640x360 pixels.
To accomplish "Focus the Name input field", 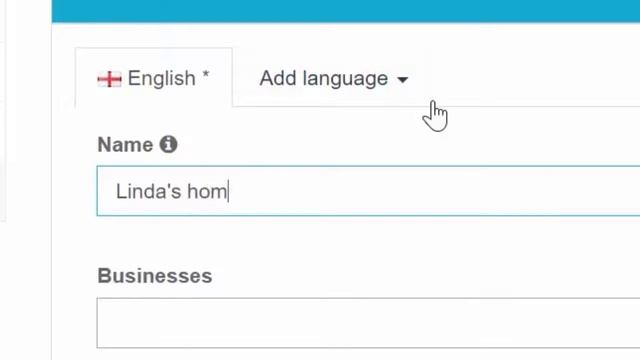I will (x=368, y=191).
